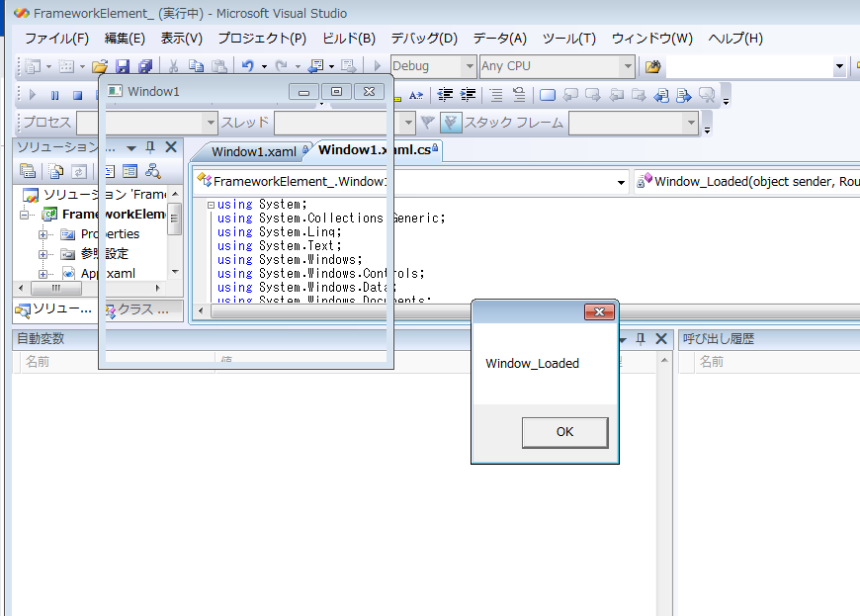Viewport: 860px width, 616px height.
Task: Toggle the highlighted thread flag button
Action: coord(451,123)
